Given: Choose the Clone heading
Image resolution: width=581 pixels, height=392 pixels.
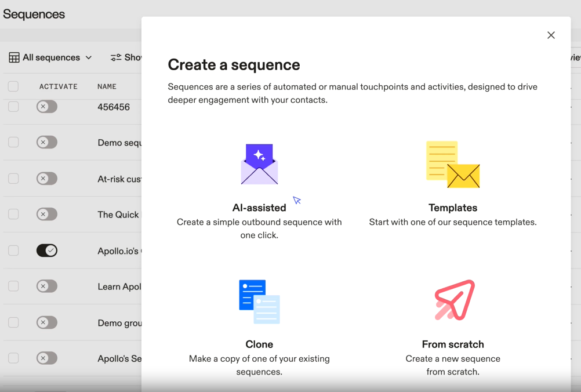Looking at the screenshot, I should click(259, 344).
